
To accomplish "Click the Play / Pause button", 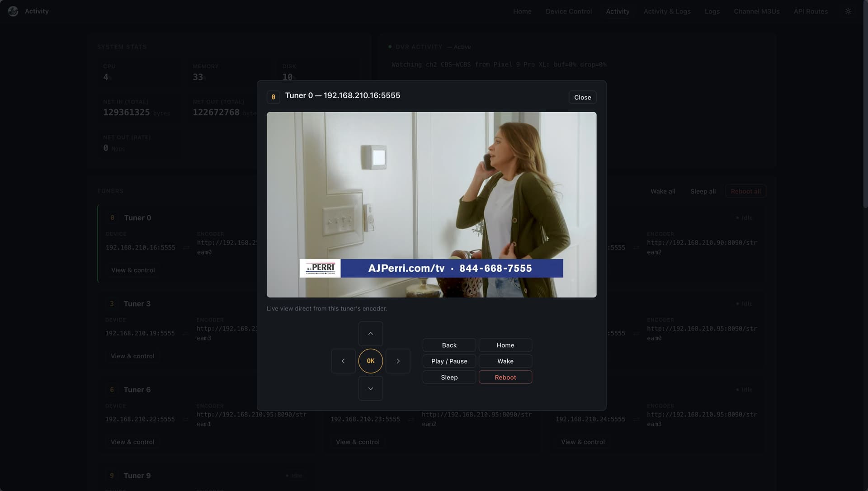I will click(x=449, y=361).
